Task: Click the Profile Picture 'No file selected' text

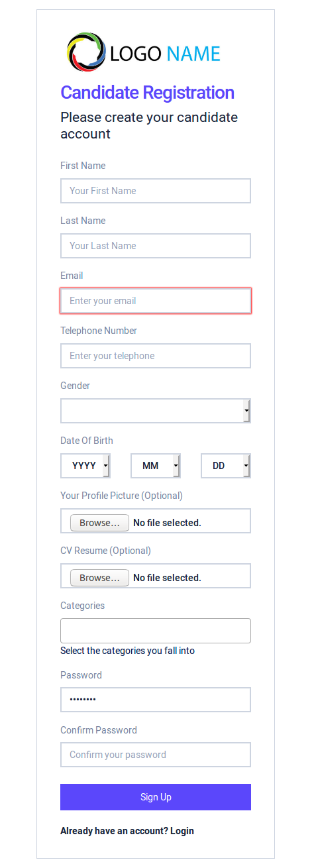Action: 167,523
